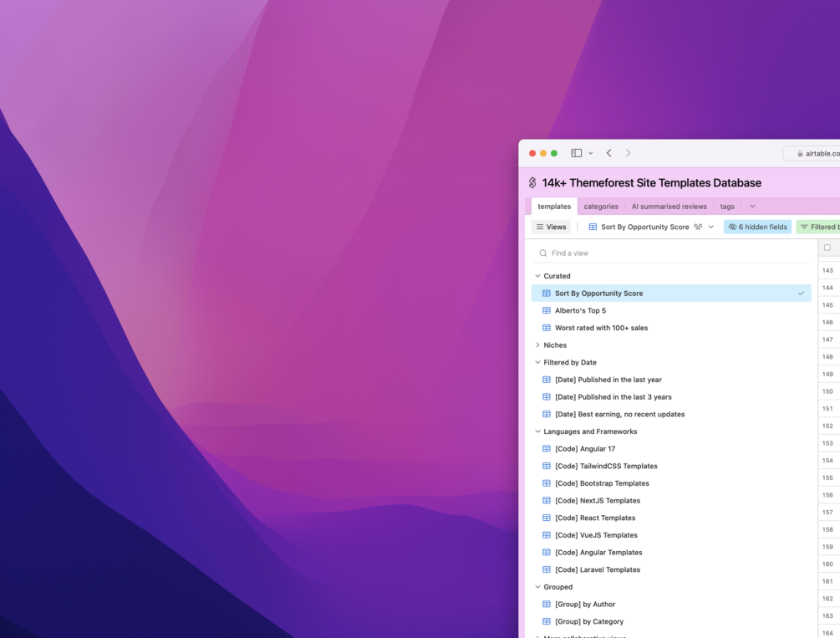The width and height of the screenshot is (840, 638).
Task: Click the dollar-sign base icon
Action: [x=532, y=183]
